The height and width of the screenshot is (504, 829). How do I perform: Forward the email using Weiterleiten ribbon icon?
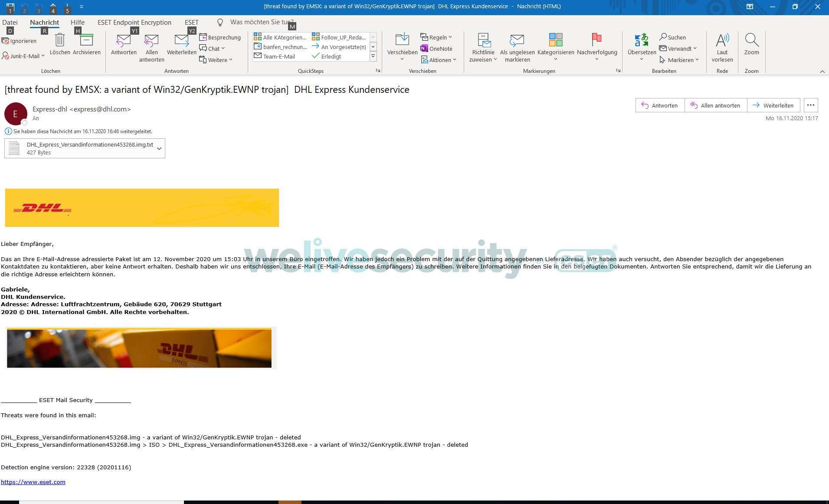181,41
